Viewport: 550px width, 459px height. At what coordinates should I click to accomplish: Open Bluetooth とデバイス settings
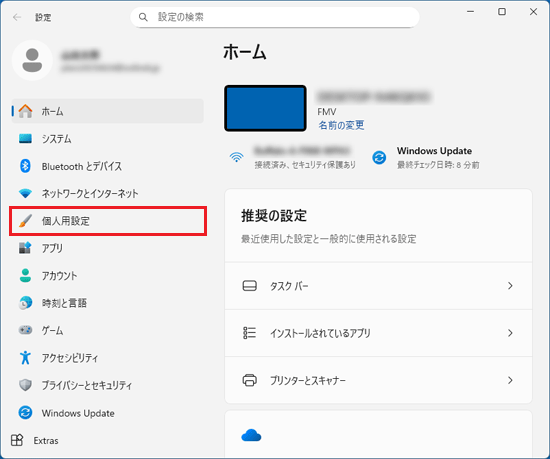(x=108, y=166)
